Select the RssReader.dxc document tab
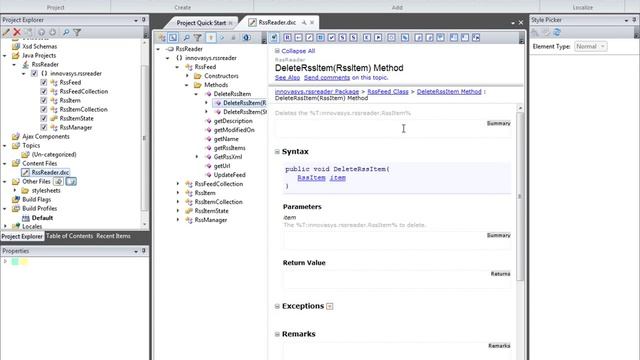 (278, 22)
